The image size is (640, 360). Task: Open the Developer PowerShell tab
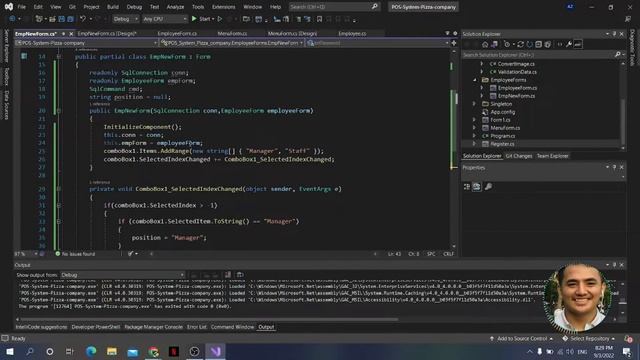tap(96, 327)
